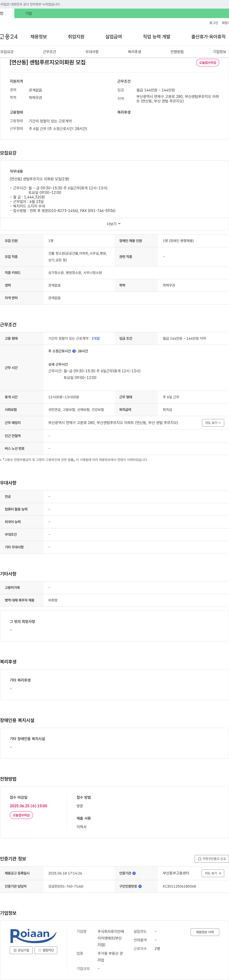
Task: Block company with 열람차단 button
Action: (x=46, y=950)
